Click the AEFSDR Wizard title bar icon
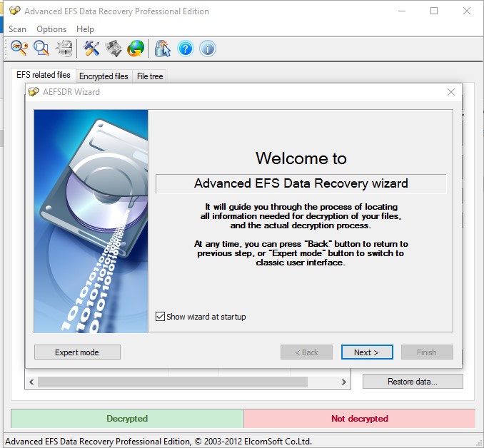Viewport: 484px width, 448px height. pos(34,91)
